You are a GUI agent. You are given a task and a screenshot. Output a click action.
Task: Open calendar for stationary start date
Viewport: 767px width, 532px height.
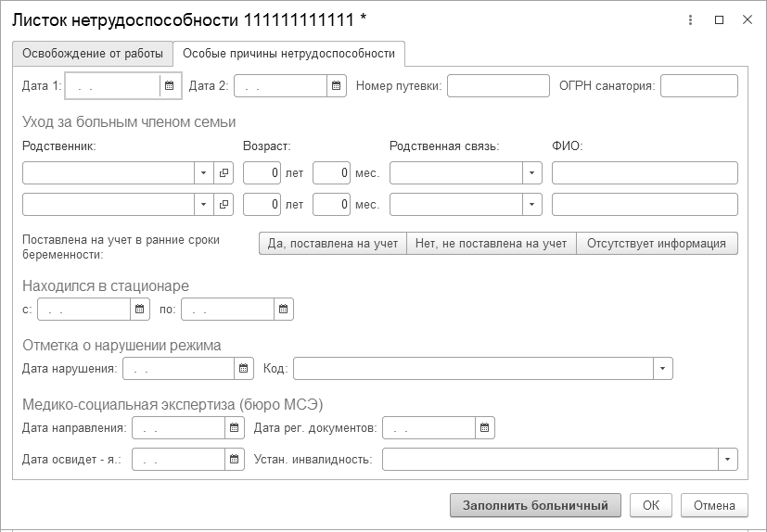tap(140, 310)
